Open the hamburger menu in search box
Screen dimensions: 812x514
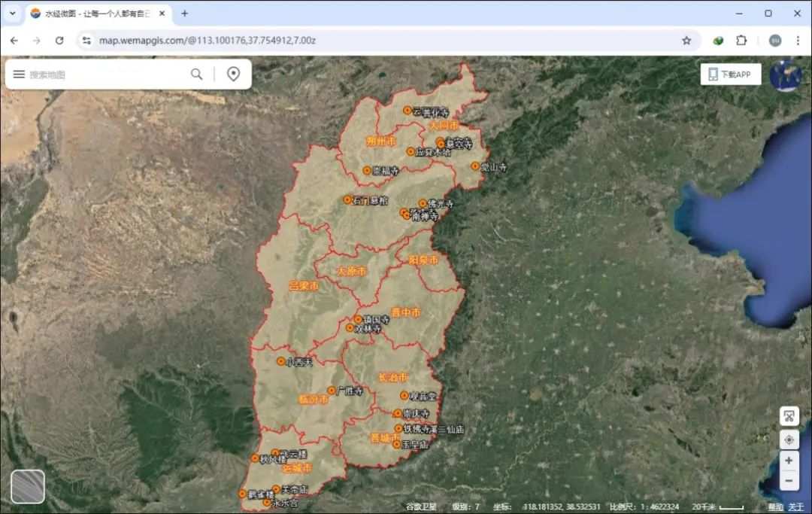[19, 74]
